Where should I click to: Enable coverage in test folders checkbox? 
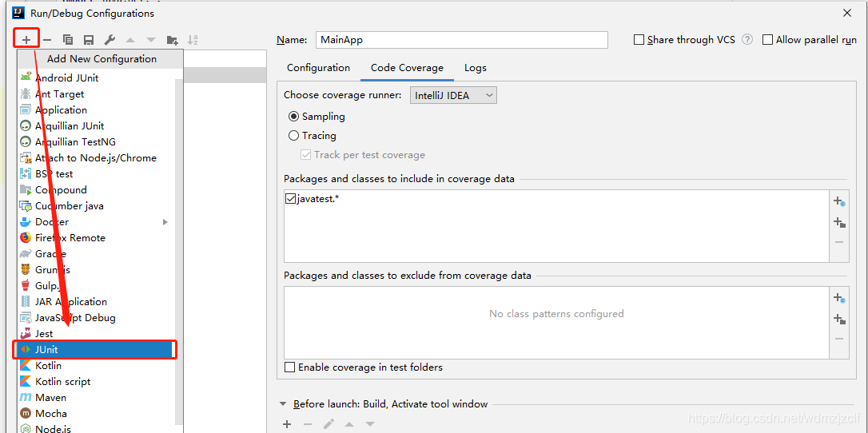coord(289,367)
